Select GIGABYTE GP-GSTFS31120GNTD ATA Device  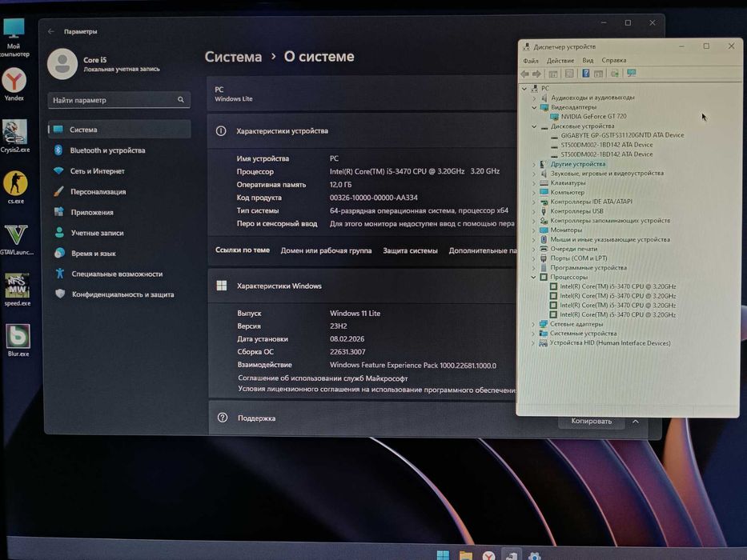click(622, 135)
